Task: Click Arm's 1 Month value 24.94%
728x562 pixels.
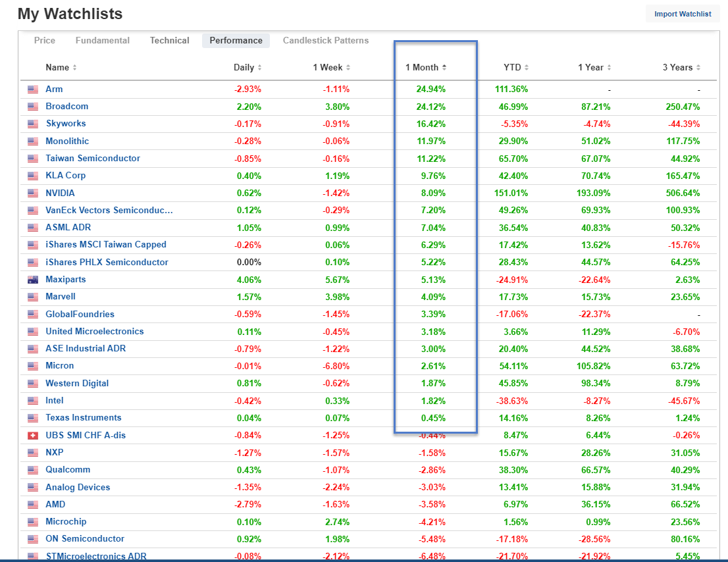Action: [x=431, y=89]
